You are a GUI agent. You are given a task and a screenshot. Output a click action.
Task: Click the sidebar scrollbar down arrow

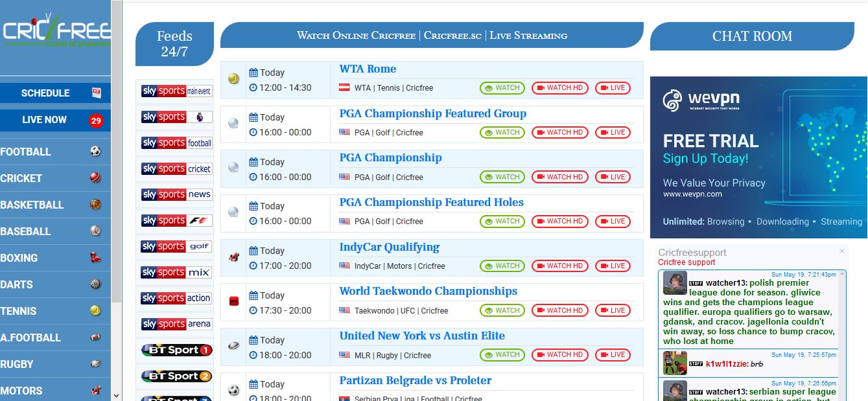(117, 395)
